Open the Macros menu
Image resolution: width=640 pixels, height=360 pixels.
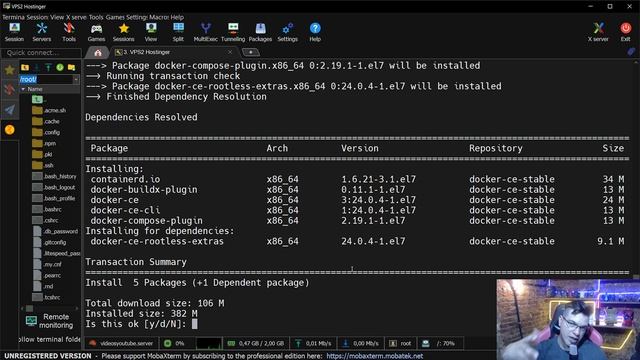[159, 17]
